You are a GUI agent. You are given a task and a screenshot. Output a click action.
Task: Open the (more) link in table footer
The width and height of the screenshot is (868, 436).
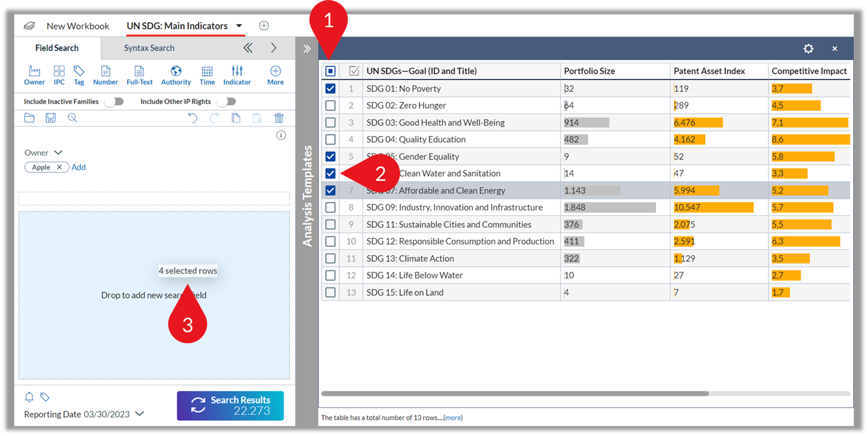point(453,418)
